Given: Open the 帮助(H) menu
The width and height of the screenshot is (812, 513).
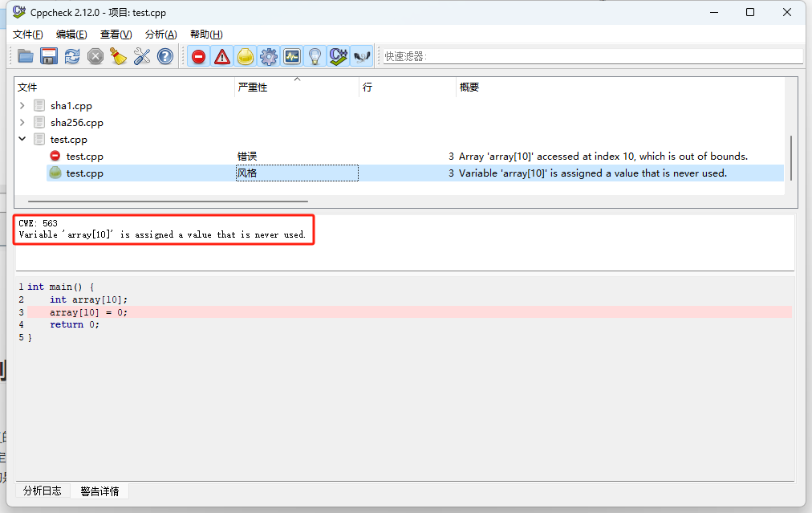Looking at the screenshot, I should click(206, 35).
